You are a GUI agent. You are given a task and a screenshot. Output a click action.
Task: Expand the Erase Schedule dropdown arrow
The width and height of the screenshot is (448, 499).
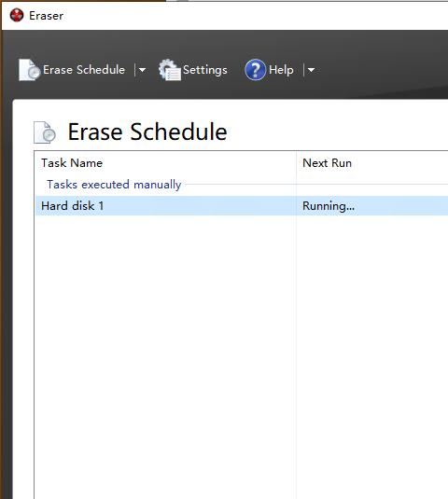point(142,70)
